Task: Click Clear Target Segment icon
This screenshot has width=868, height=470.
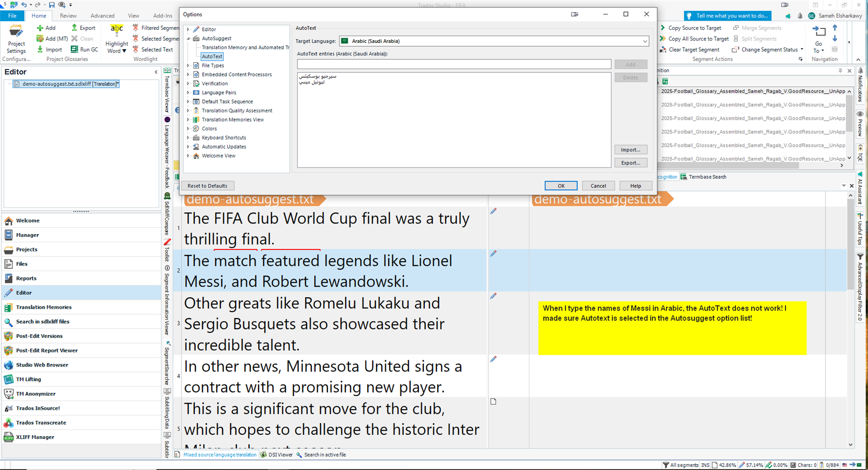Action: point(663,49)
